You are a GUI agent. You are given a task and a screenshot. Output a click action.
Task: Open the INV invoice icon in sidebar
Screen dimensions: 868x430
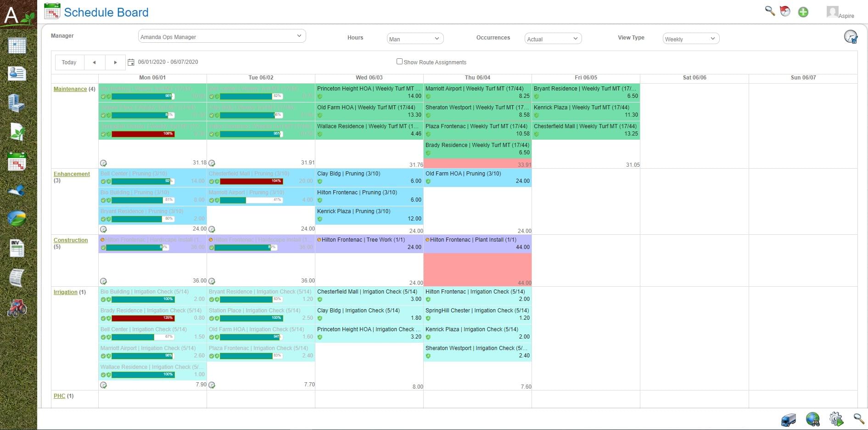coord(17,248)
